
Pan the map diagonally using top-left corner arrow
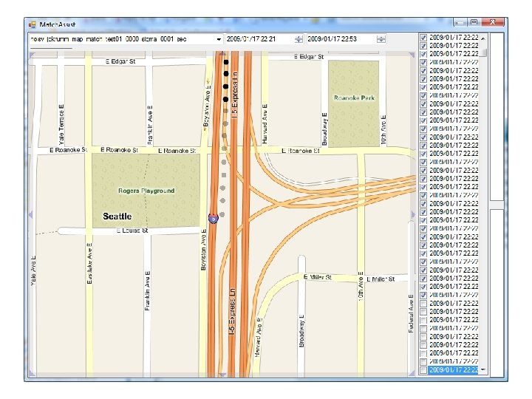(32, 55)
